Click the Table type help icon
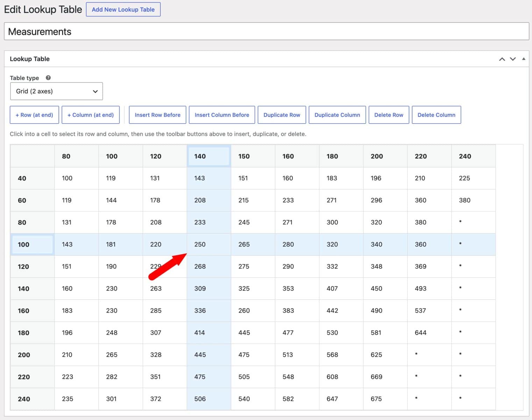 48,78
